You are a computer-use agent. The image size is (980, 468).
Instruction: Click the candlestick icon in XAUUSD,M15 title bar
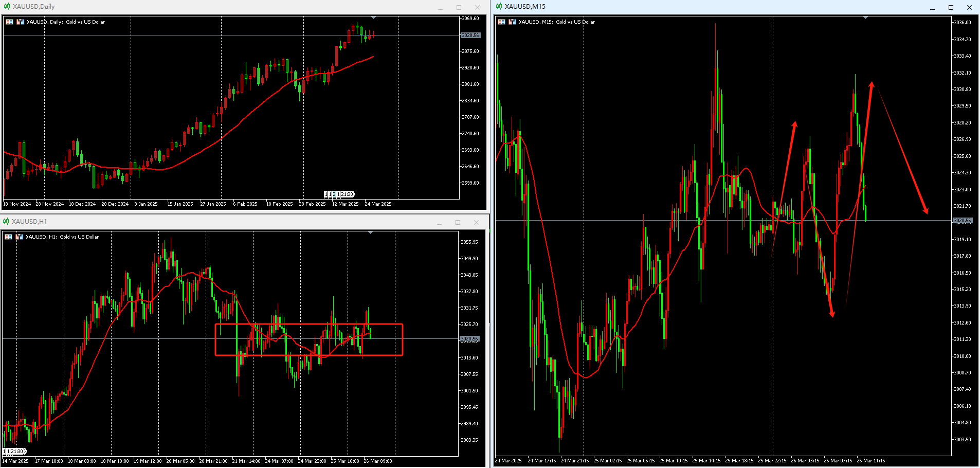[499, 6]
